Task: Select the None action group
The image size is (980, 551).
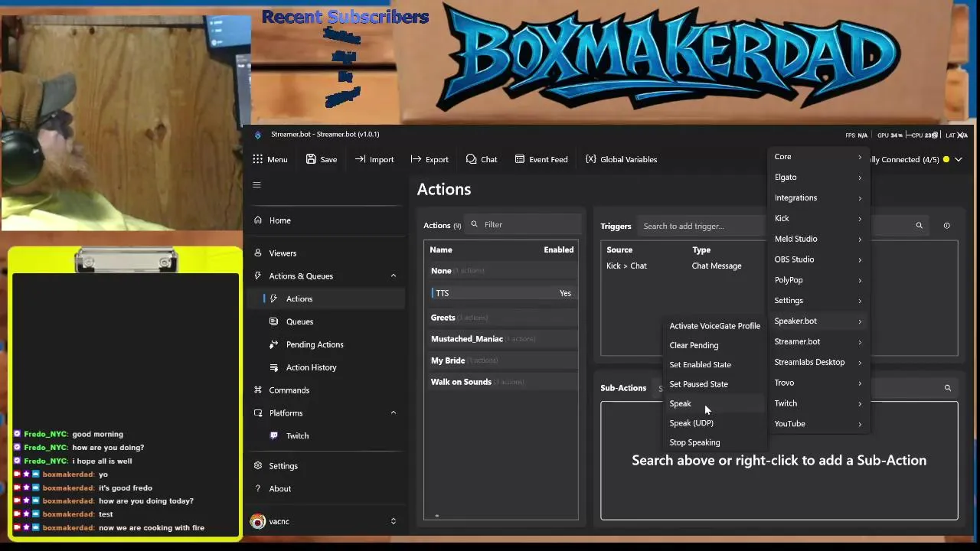Action: (x=501, y=271)
